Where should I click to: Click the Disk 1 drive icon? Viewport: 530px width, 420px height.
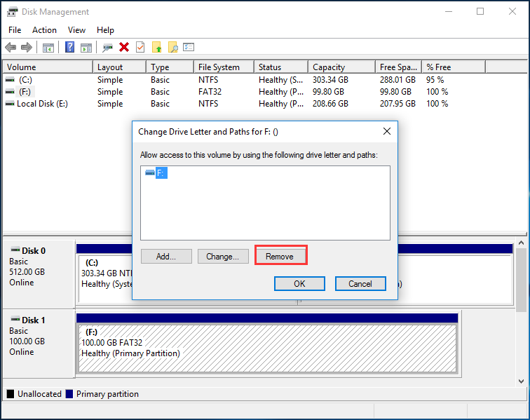click(x=15, y=319)
